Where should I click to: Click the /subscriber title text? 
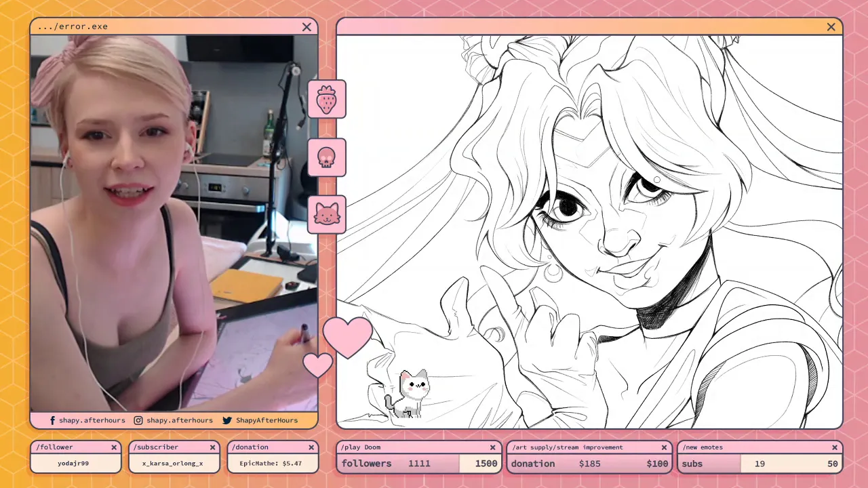click(x=156, y=447)
